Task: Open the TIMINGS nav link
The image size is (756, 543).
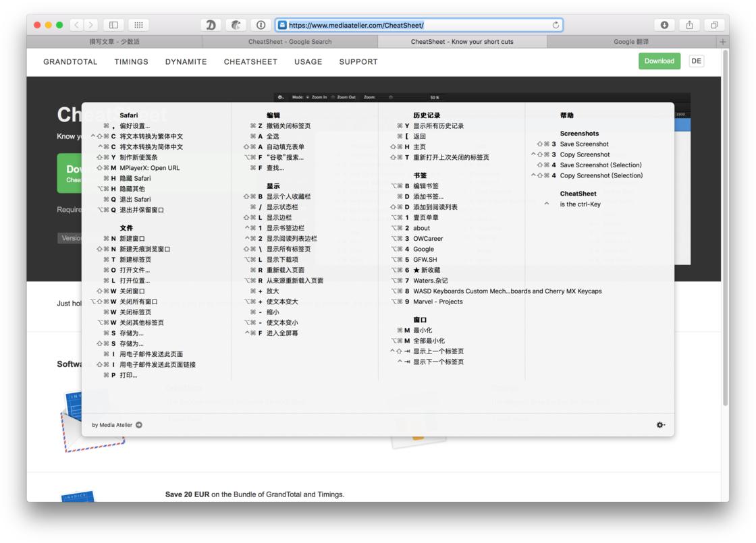Action: pos(131,61)
